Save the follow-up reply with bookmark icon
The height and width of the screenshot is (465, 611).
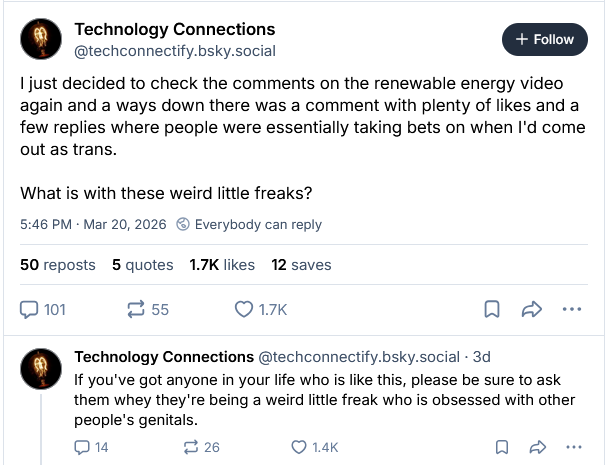pos(502,447)
